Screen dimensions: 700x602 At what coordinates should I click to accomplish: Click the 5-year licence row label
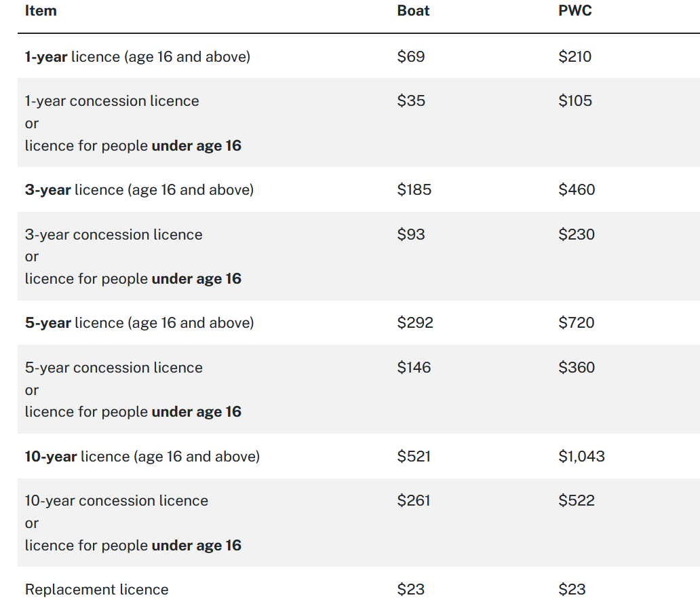139,323
